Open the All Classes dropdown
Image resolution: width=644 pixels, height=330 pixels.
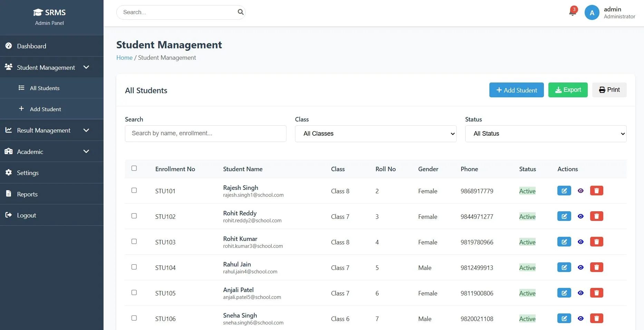click(375, 134)
